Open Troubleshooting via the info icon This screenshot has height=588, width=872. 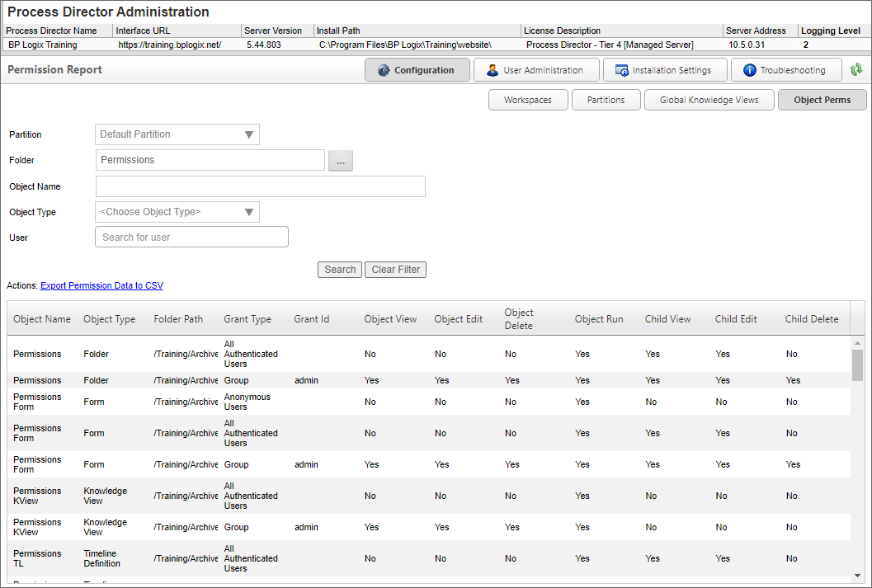click(x=749, y=71)
